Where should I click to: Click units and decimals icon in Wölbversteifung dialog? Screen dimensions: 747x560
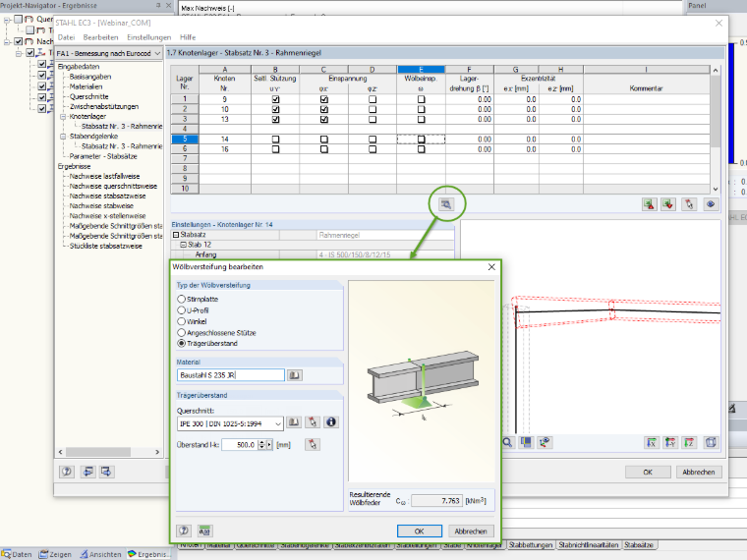pyautogui.click(x=204, y=531)
